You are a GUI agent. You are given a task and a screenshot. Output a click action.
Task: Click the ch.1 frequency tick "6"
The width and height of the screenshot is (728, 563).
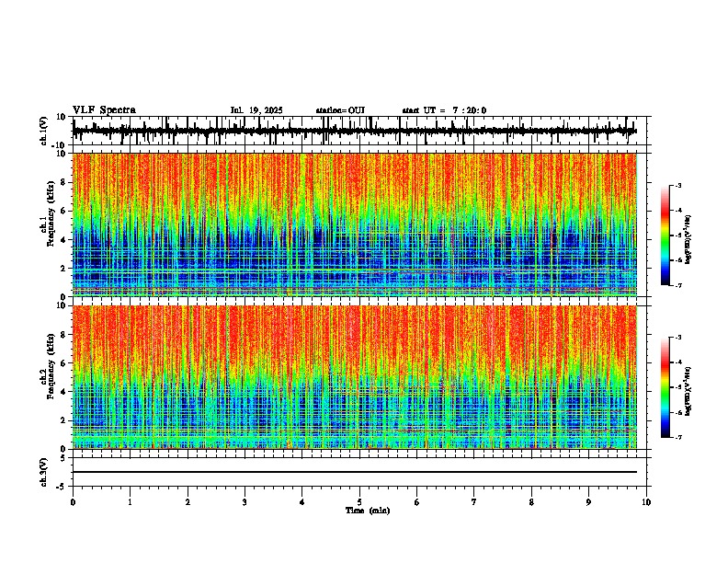pos(64,211)
